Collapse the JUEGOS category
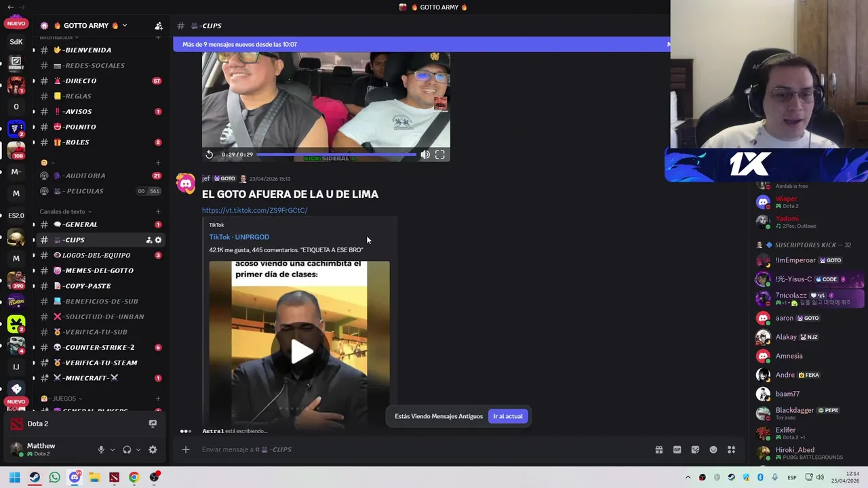 click(x=62, y=399)
